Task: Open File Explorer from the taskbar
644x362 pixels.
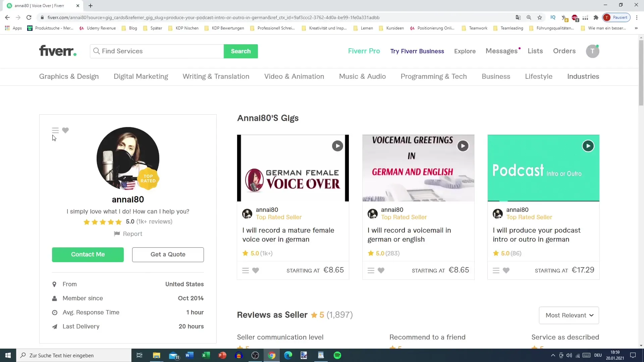Action: [156, 355]
